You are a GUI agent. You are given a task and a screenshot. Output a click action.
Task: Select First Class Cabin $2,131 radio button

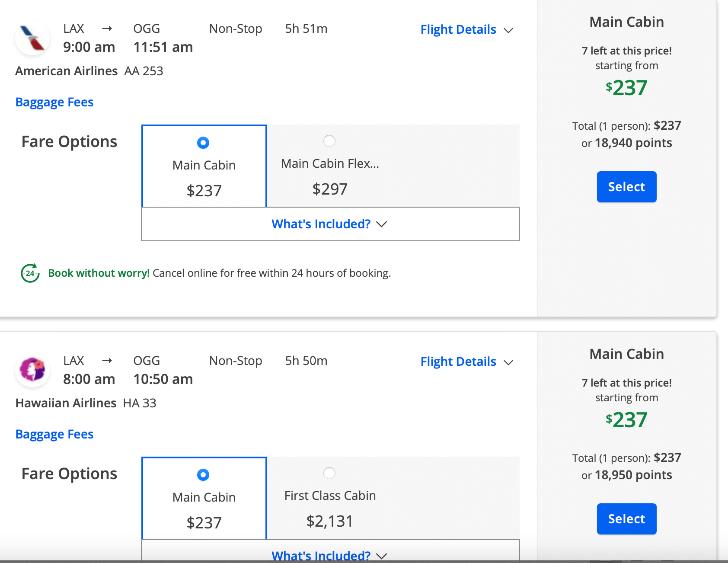329,473
